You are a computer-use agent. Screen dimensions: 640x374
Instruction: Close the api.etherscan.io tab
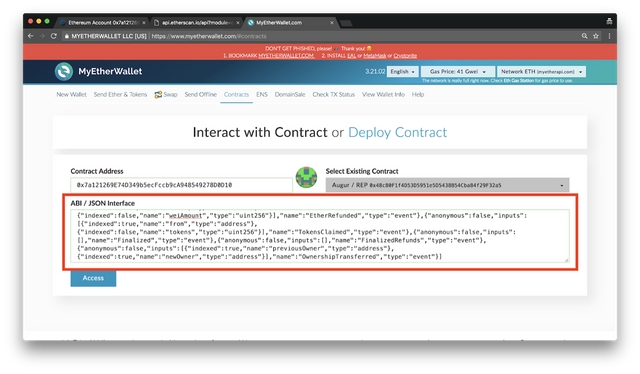[238, 23]
